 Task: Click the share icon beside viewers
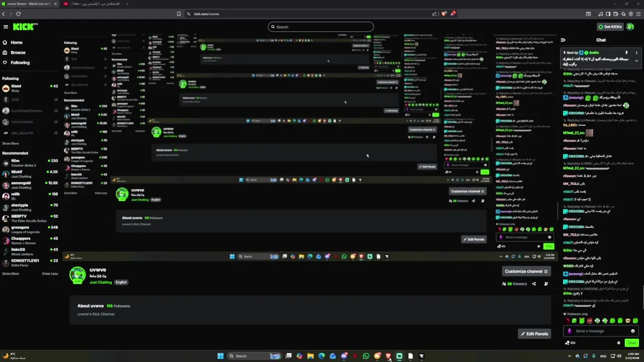point(534,284)
